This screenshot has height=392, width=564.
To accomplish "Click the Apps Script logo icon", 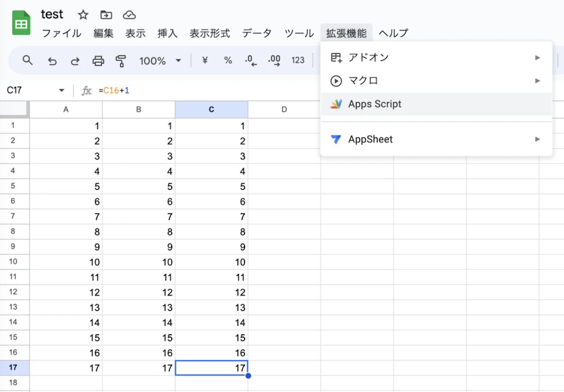I will click(x=336, y=104).
